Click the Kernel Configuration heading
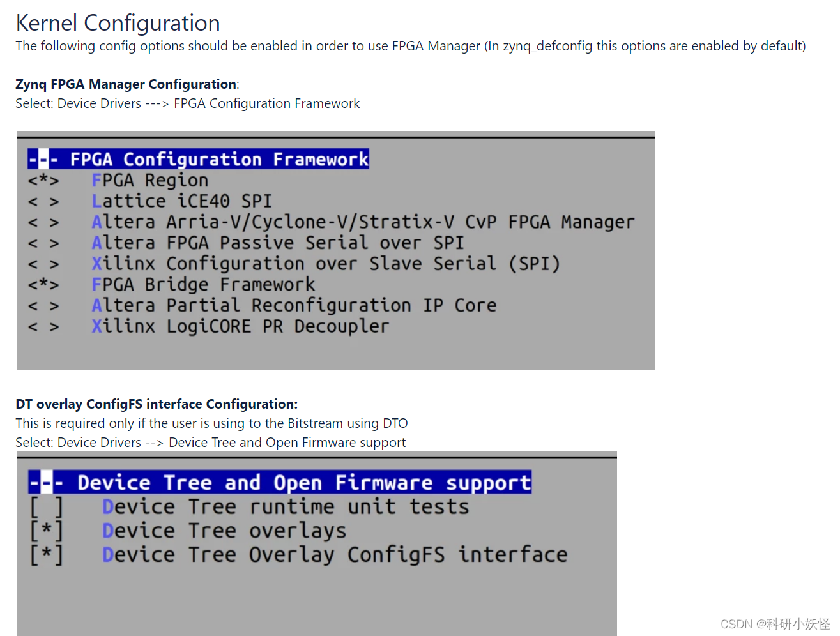Screen dimensions: 840x636 [x=118, y=22]
